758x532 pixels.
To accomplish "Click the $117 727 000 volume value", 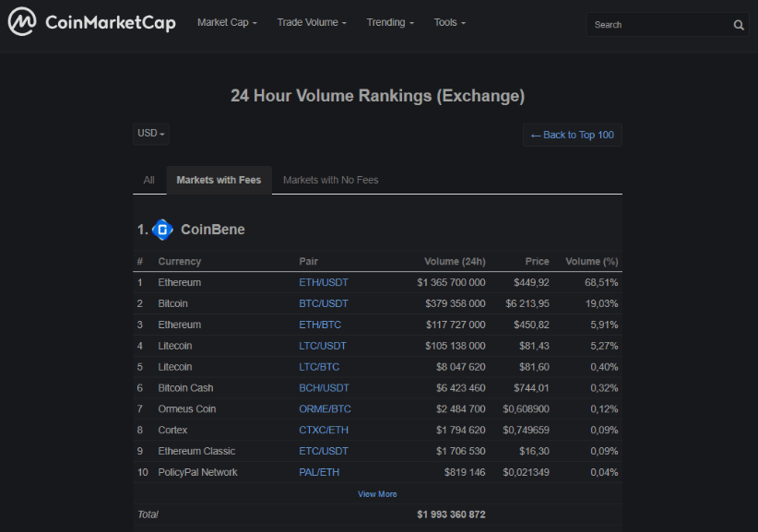I will (x=456, y=325).
